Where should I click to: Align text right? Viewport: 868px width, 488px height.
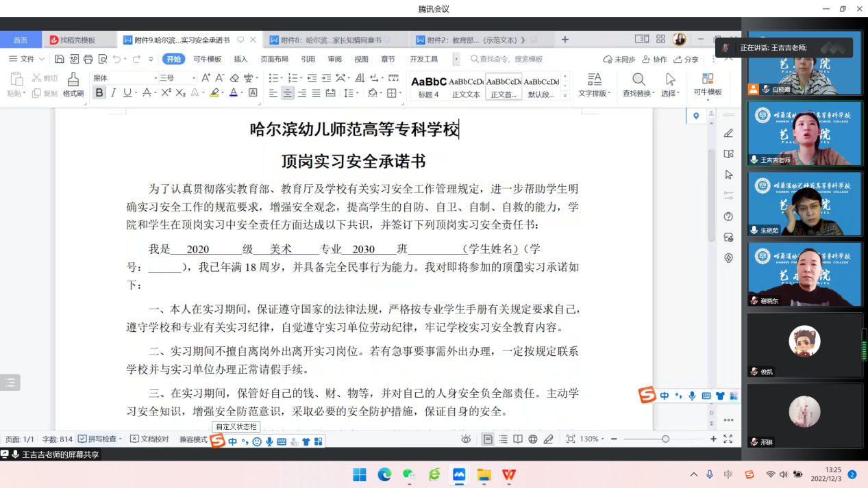302,93
